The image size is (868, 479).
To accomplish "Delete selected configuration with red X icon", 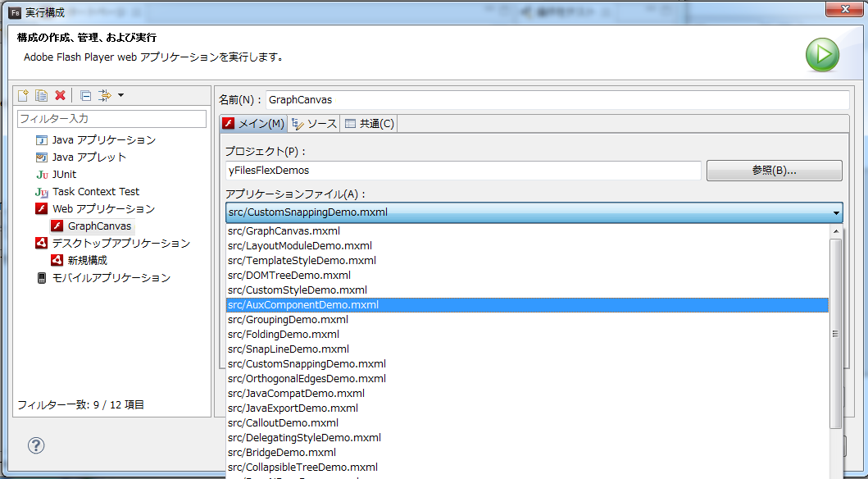I will tap(61, 95).
